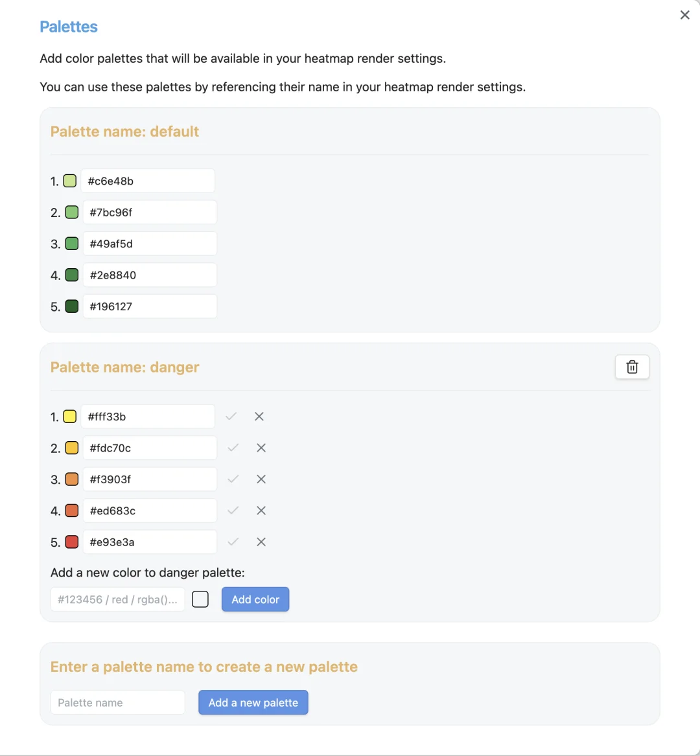The width and height of the screenshot is (700, 756).
Task: Confirm #e93e3a using its checkmark
Action: (233, 542)
